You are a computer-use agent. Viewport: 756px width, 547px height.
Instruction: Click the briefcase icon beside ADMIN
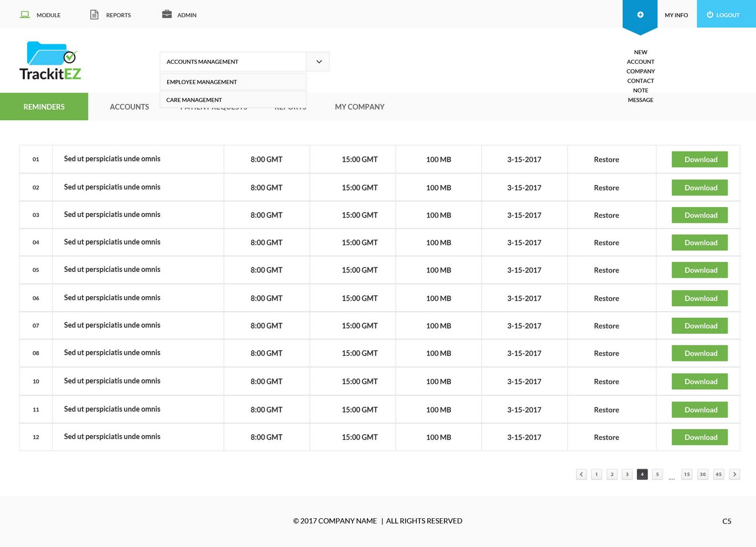(x=167, y=14)
